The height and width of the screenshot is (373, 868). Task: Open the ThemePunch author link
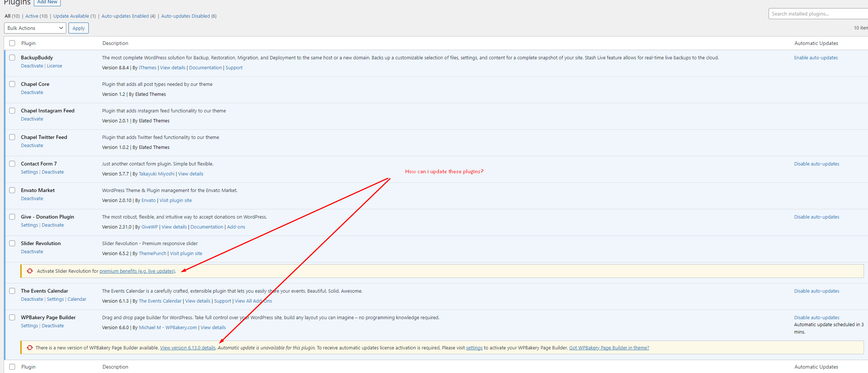tap(152, 254)
